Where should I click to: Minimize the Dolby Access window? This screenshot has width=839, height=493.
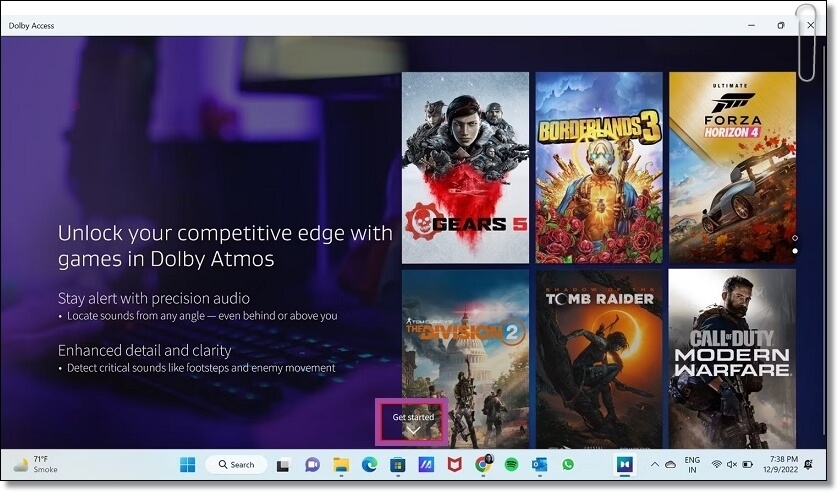point(751,25)
